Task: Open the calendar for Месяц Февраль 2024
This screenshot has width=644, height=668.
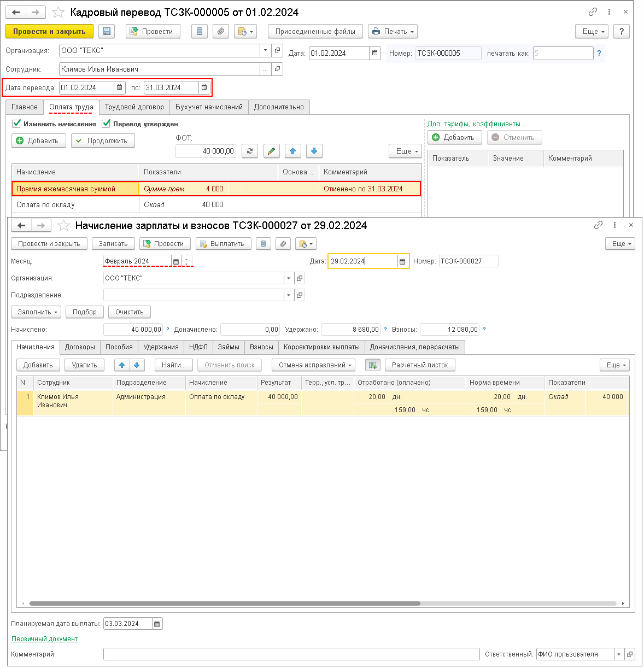Action: 176,261
